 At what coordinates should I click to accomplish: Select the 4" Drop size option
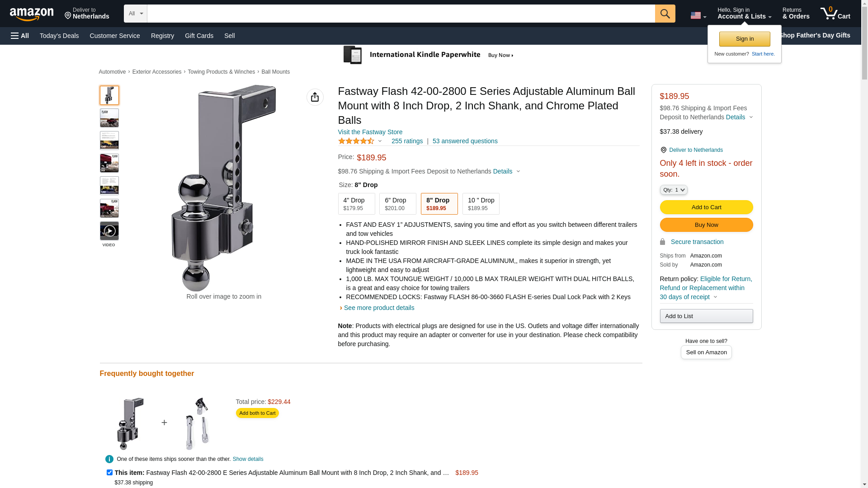(x=356, y=204)
